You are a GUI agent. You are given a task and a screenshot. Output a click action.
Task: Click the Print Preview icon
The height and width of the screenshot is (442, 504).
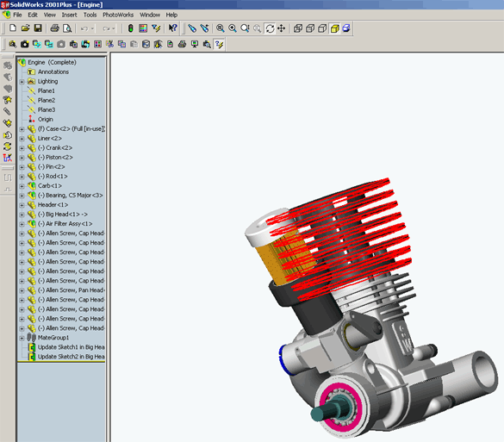pyautogui.click(x=67, y=28)
